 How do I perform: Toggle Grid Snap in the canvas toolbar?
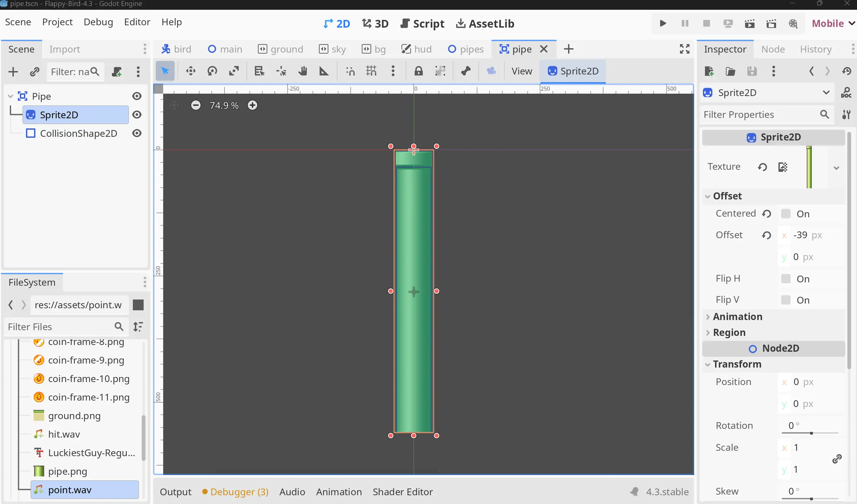click(x=372, y=71)
